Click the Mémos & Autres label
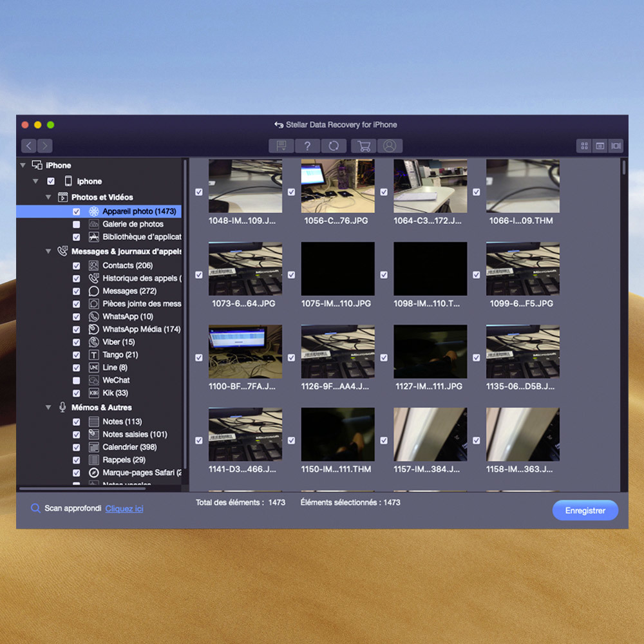The width and height of the screenshot is (644, 644). click(x=102, y=408)
